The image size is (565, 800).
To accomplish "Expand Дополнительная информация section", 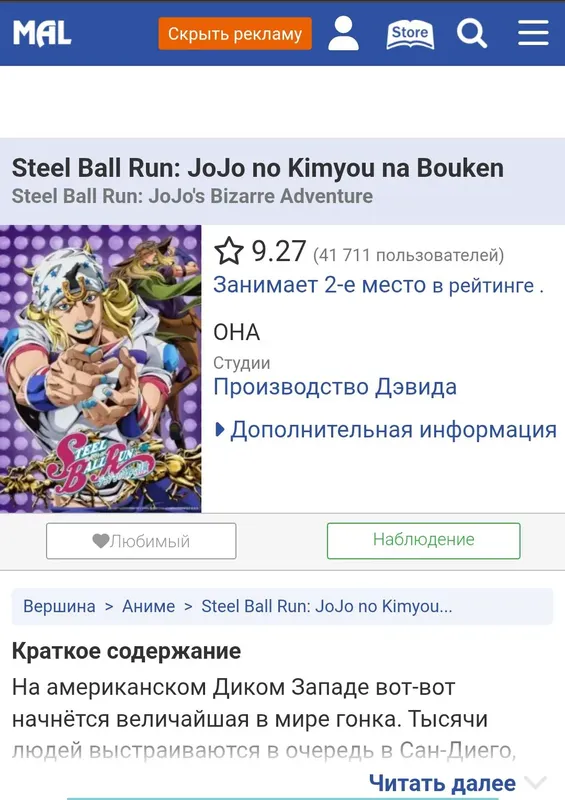I will [386, 430].
